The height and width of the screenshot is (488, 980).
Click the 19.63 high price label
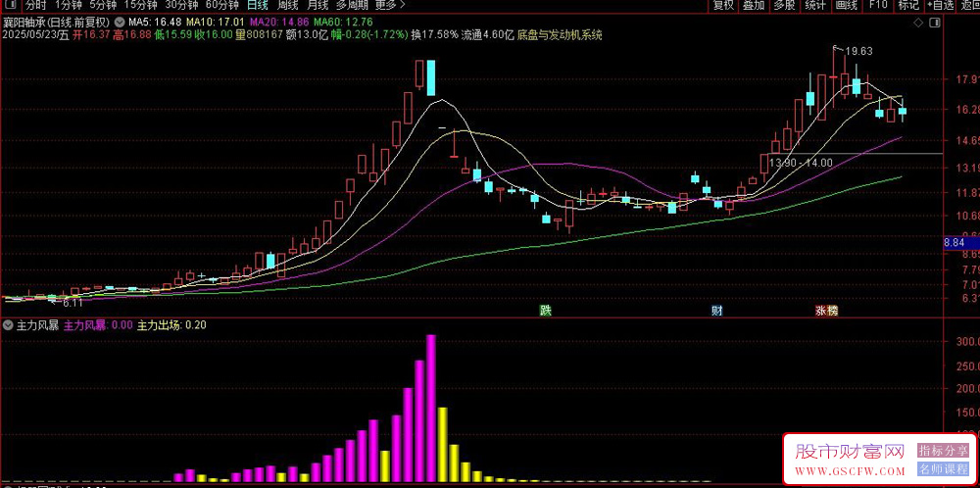click(x=858, y=51)
